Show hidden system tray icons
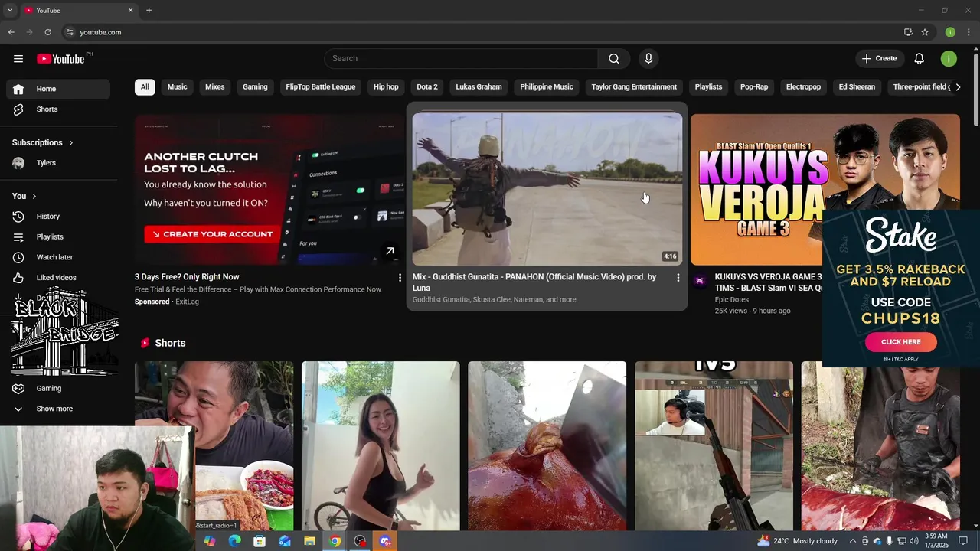Viewport: 980px width, 551px height. [853, 541]
